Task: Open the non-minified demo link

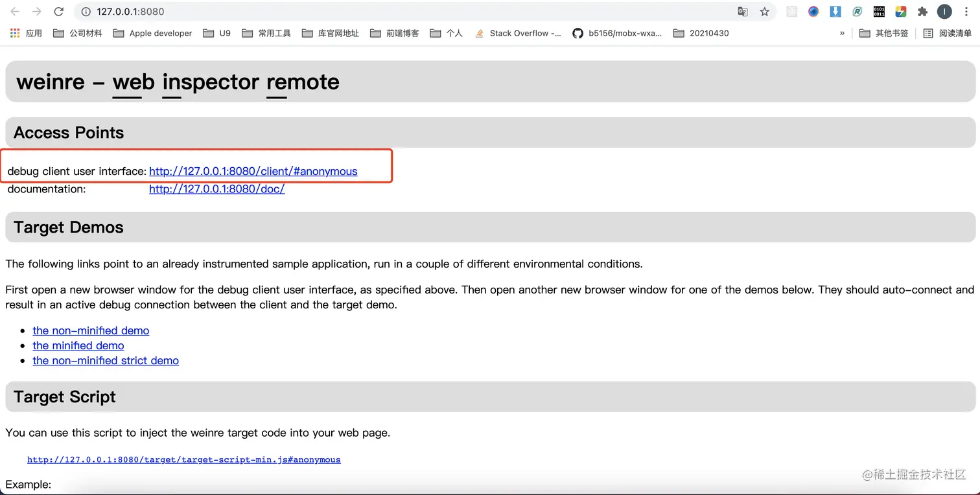Action: click(91, 330)
